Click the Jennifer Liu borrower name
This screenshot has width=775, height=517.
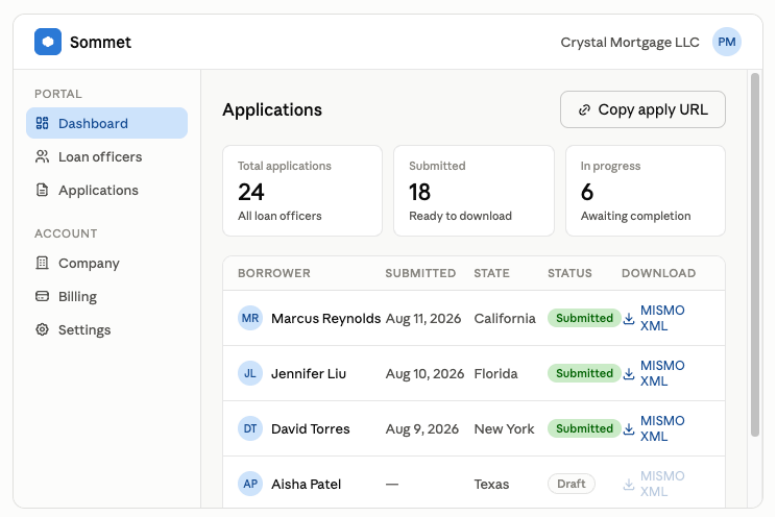(308, 374)
